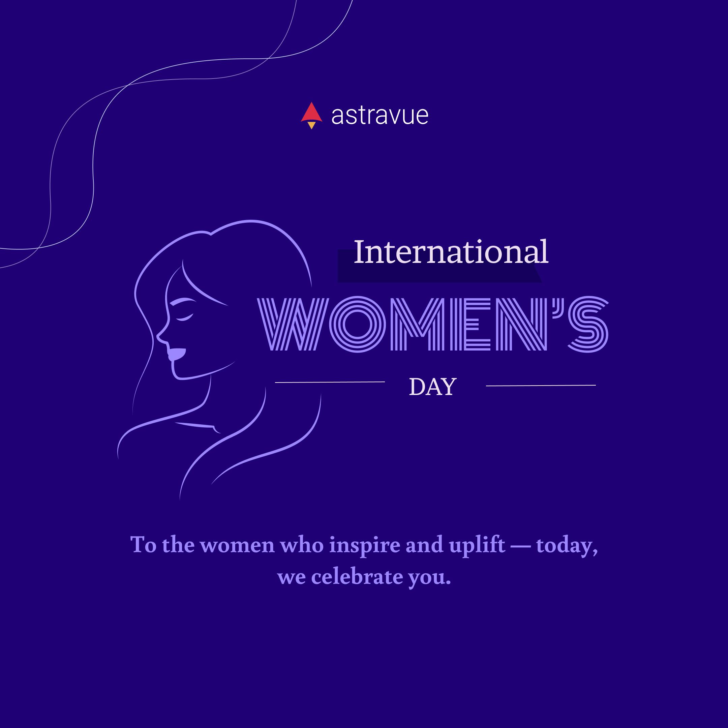Click the letter M in WOMEN'S
This screenshot has height=728, width=728.
(x=417, y=325)
